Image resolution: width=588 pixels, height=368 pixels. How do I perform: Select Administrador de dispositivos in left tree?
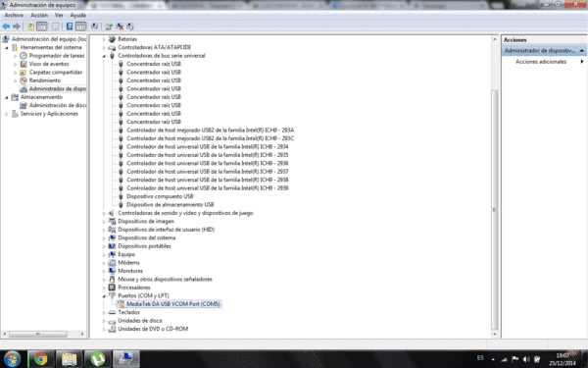point(58,88)
